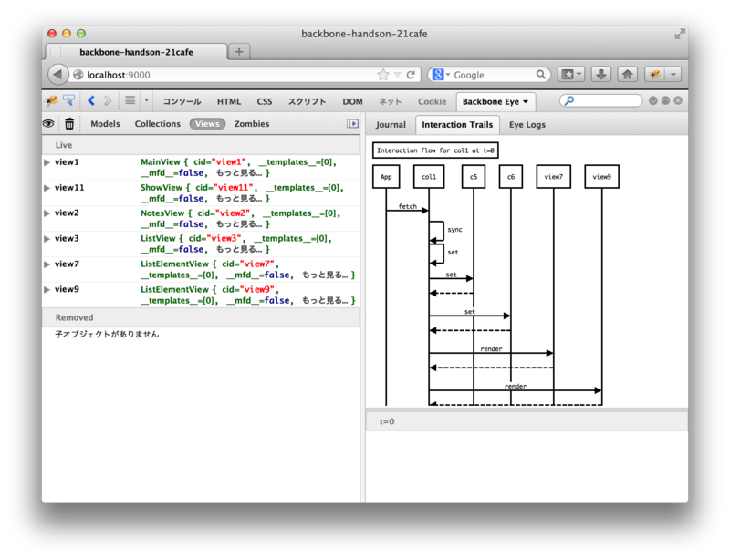Click the App box in the sequence diagram
Viewport: 730px width, 560px height.
click(386, 176)
